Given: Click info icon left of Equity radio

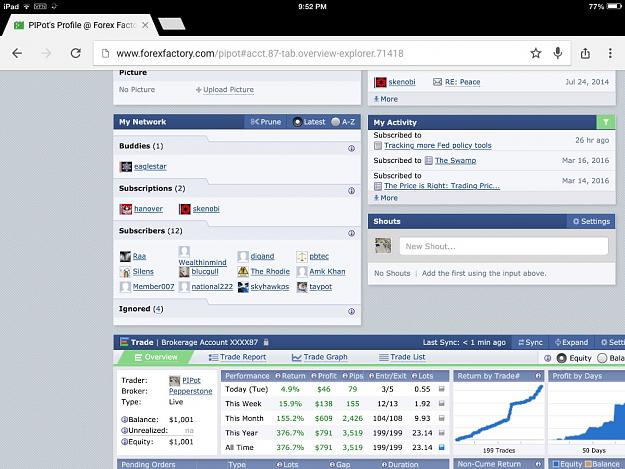Looking at the screenshot, I should [548, 358].
